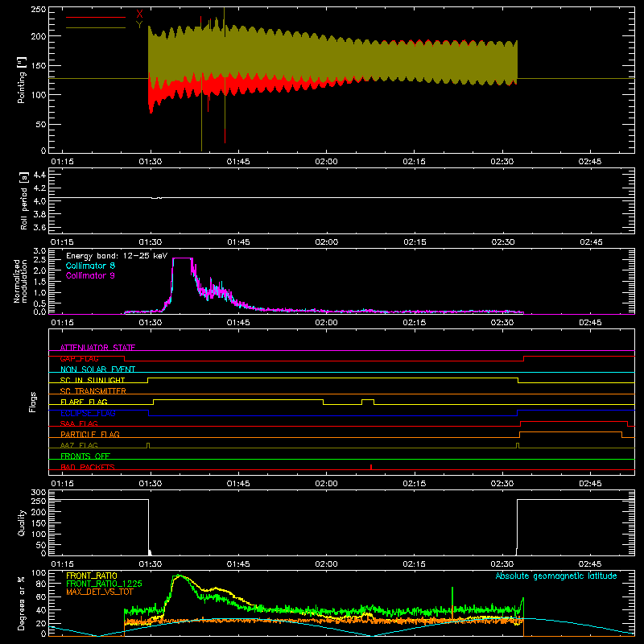644x644 pixels.
Task: Click the FRONT_RATIO legend entry
Action: (92, 576)
